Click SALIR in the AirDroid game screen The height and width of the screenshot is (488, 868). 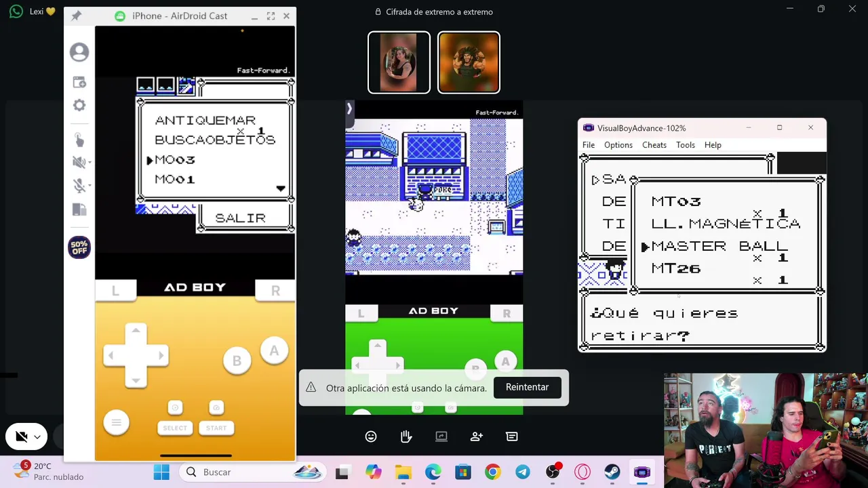tap(240, 218)
